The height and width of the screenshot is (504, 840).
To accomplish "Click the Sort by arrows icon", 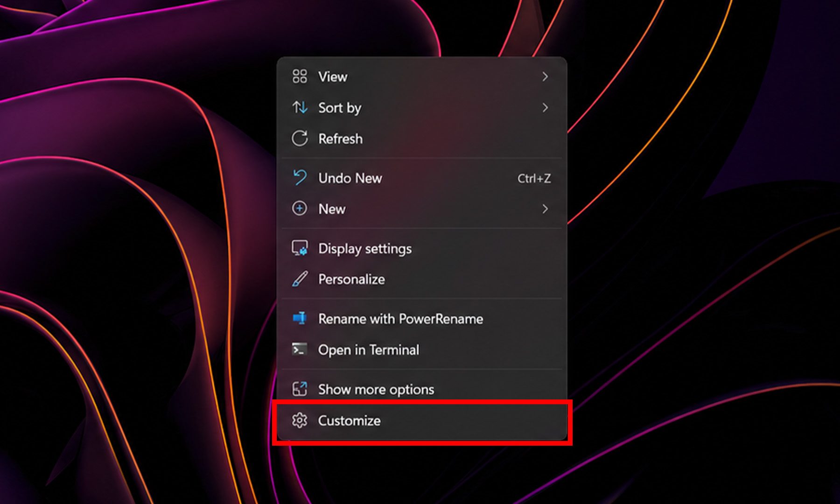I will coord(300,107).
